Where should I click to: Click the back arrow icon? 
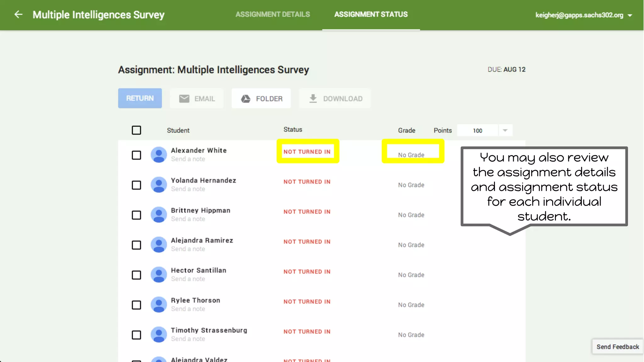coord(19,14)
